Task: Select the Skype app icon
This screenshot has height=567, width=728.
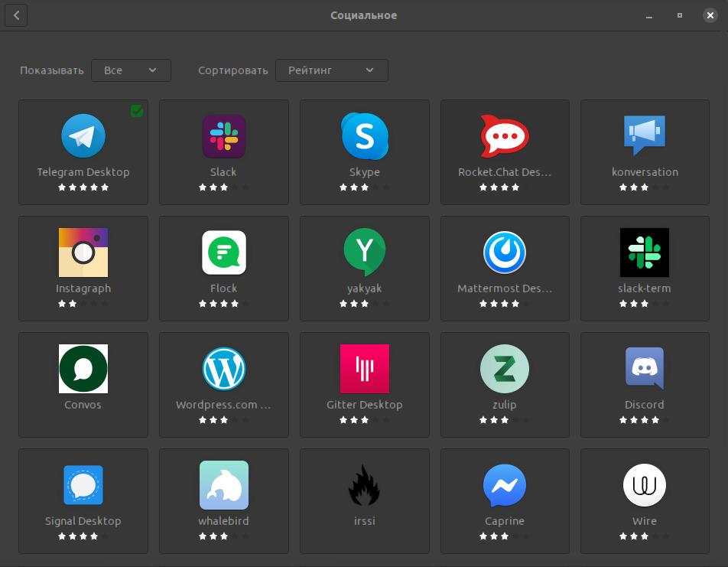Action: [364, 136]
